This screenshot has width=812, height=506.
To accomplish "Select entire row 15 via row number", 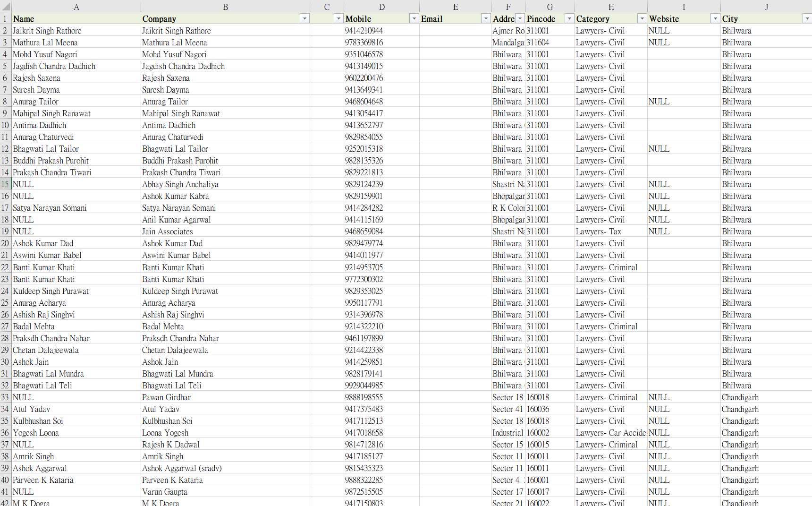I will click(5, 184).
